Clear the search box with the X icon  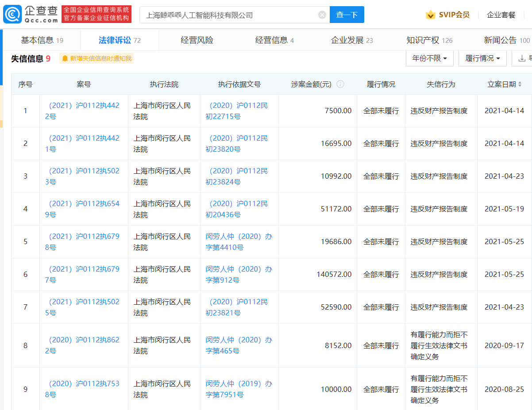(322, 15)
